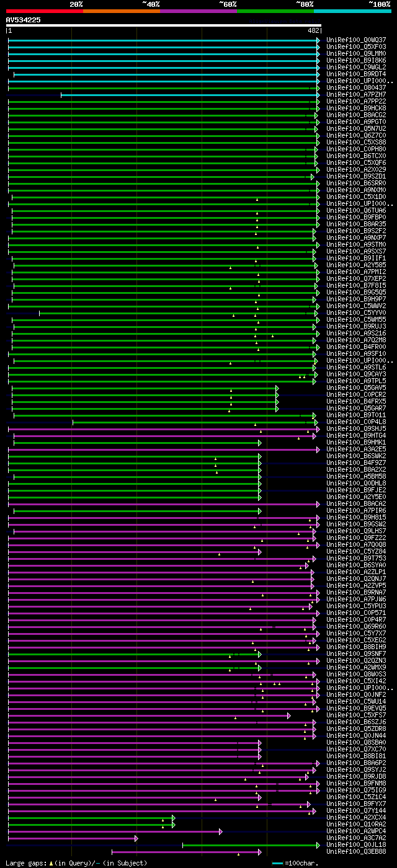Click the UniRef100_B7F8I5 hit name
Screen dimensions: 397x868
coord(356,285)
